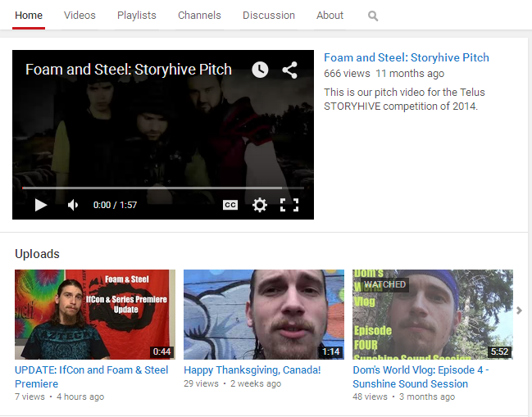Viewport: 532px width, 417px height.
Task: Click '29 views' under Happy Thanksgiving
Action: pos(201,383)
